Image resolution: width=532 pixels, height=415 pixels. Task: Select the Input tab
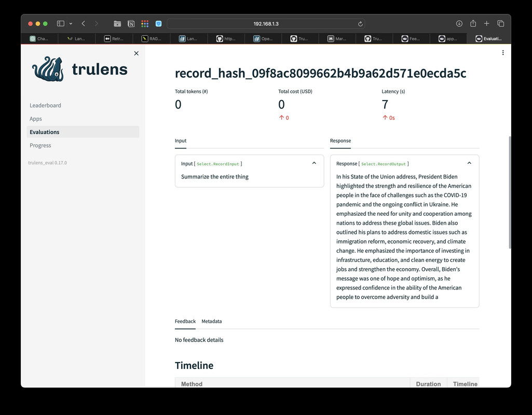tap(181, 141)
